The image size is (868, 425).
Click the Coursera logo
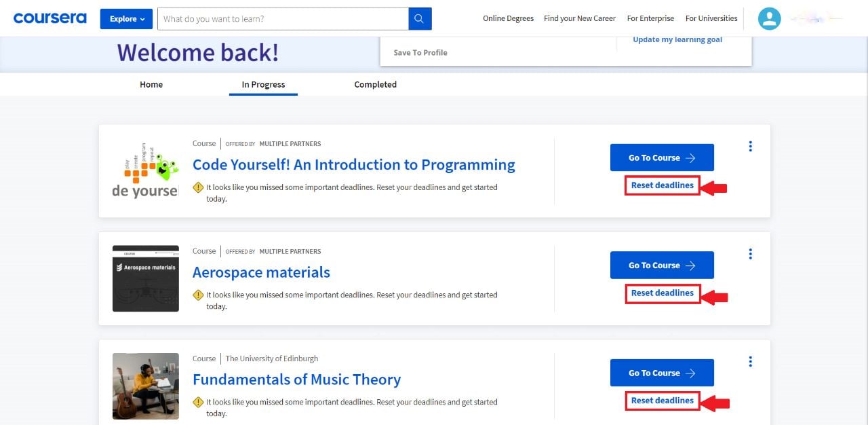50,18
